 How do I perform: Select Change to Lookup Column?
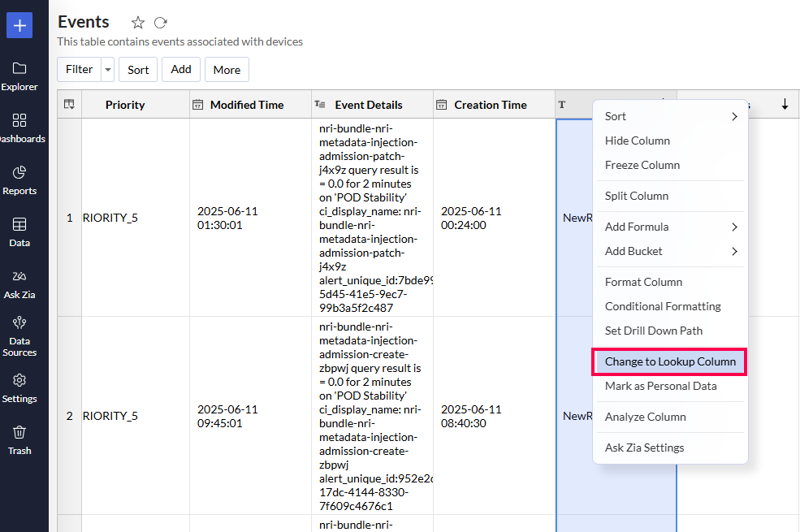670,361
